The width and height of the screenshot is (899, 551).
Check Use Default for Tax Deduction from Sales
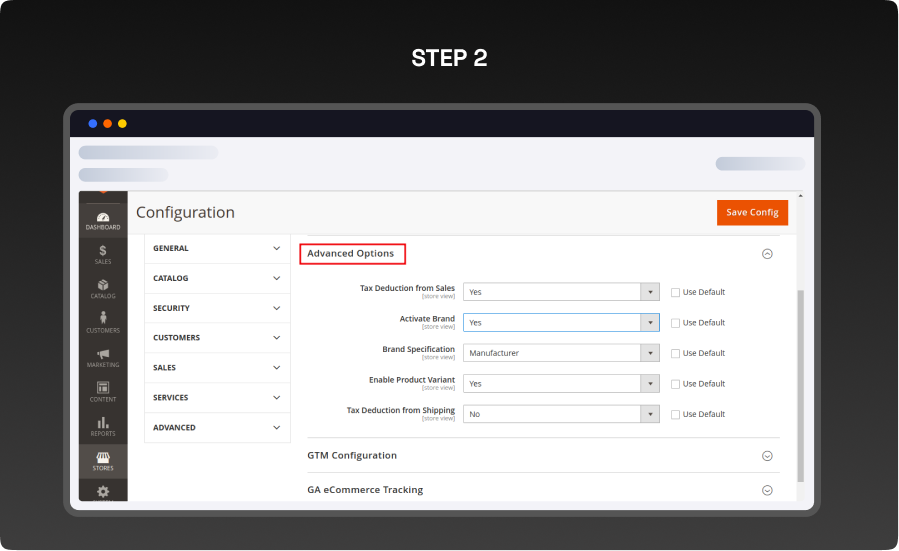point(676,292)
